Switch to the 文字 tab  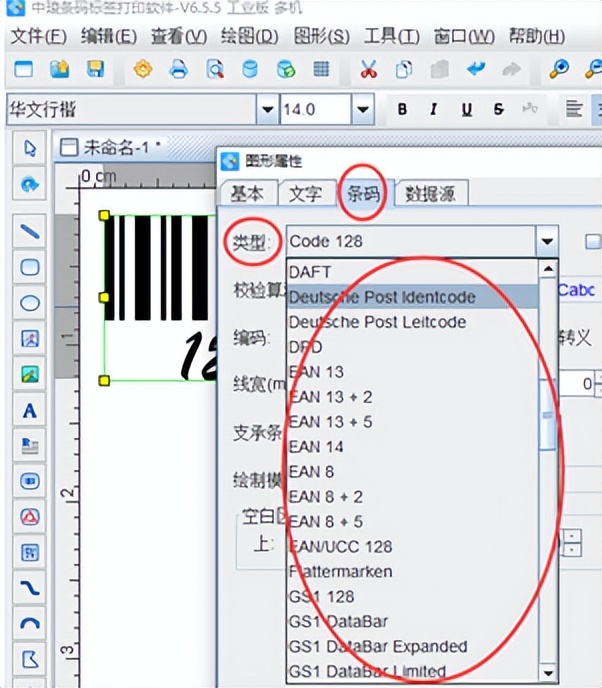[x=305, y=193]
